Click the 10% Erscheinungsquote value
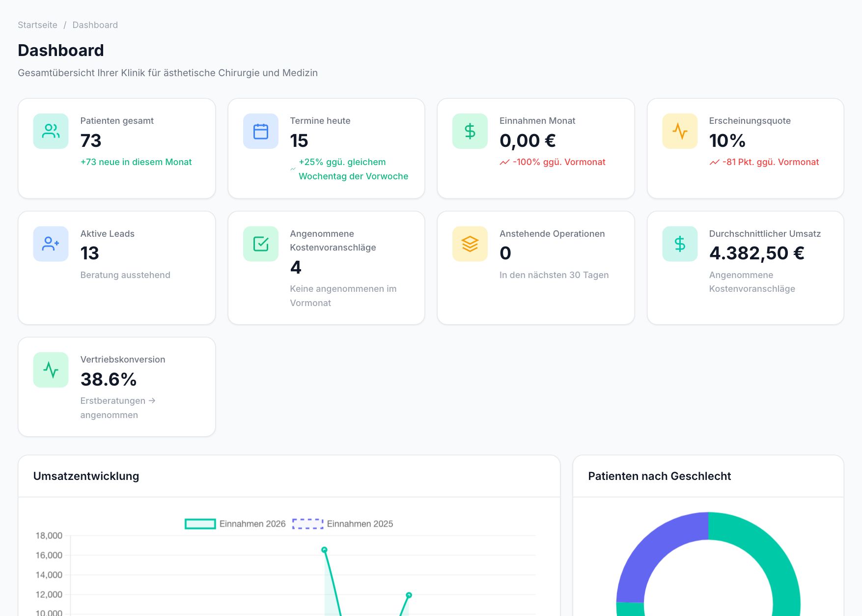Image resolution: width=862 pixels, height=616 pixels. tap(727, 141)
